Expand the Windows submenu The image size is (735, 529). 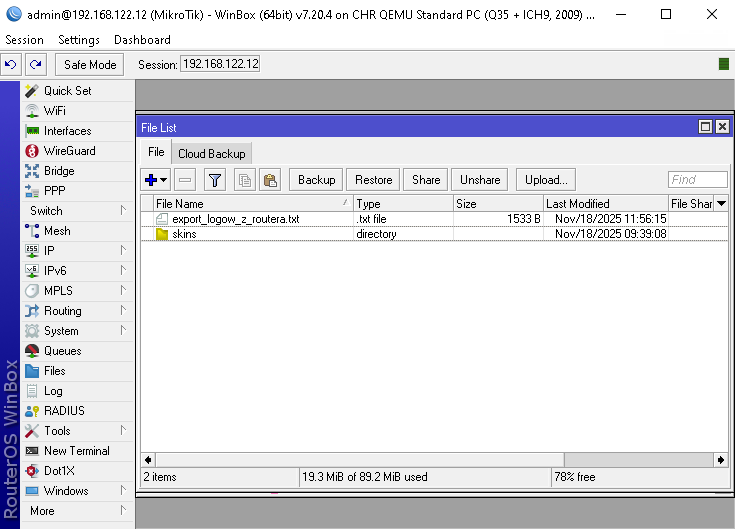tap(77, 491)
